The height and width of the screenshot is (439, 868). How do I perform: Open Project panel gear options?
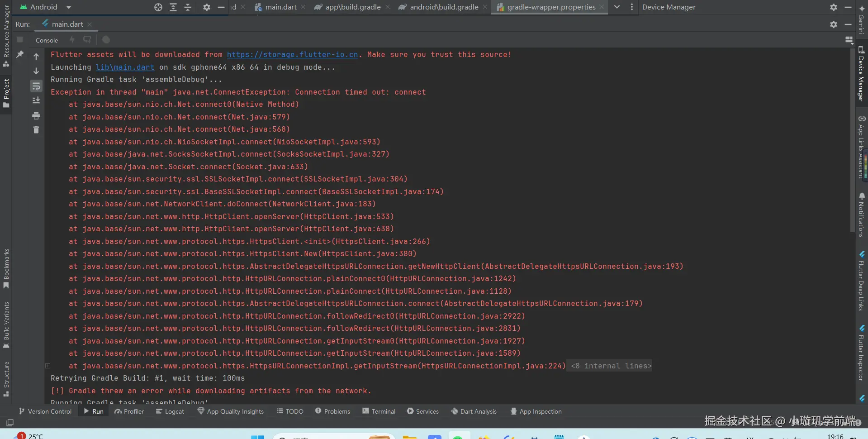pyautogui.click(x=206, y=7)
